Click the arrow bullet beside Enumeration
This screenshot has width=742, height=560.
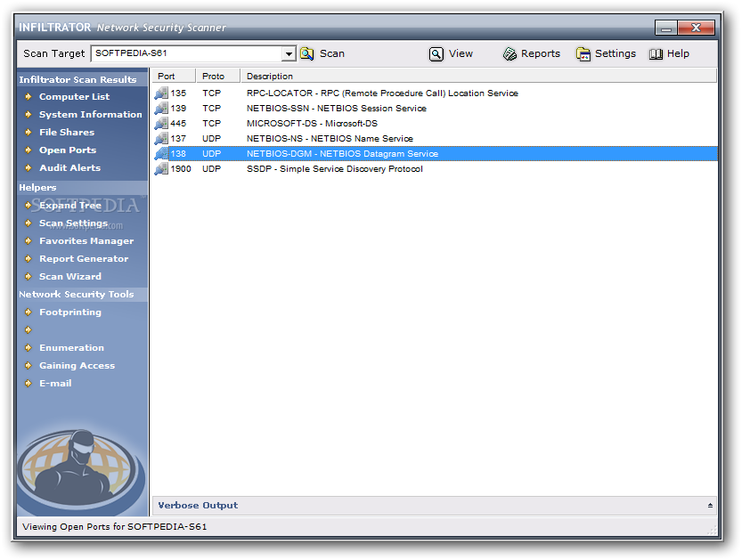point(29,347)
